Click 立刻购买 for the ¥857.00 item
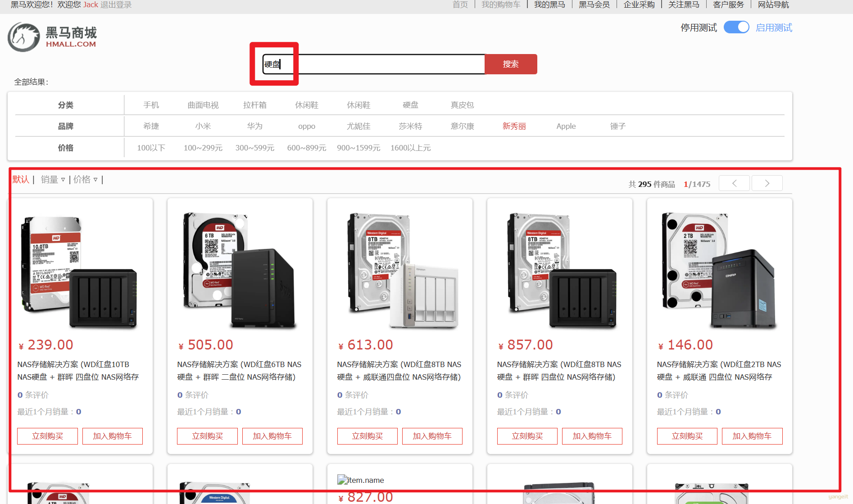The height and width of the screenshot is (504, 853). pos(527,436)
